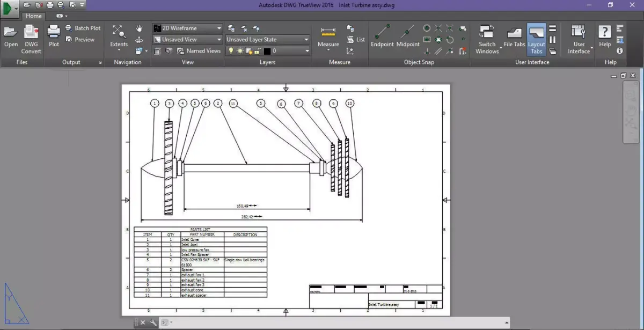Open plot Preview
644x330 pixels.
coord(80,39)
